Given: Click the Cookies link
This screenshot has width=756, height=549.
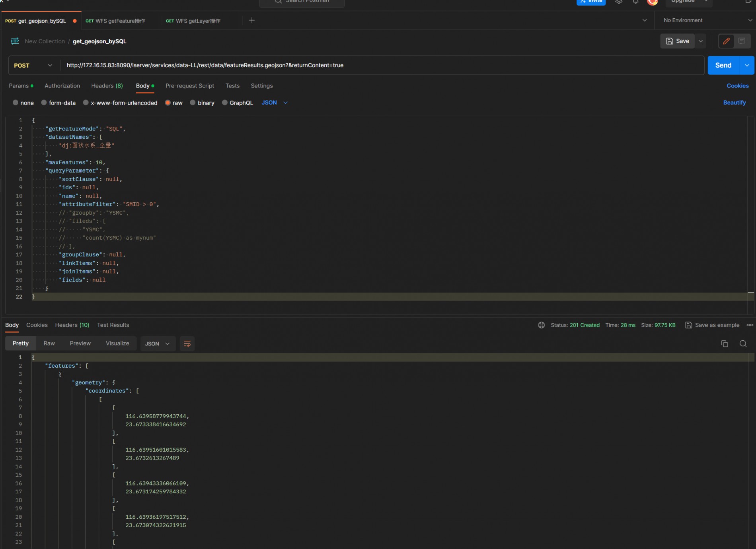Looking at the screenshot, I should tap(737, 86).
